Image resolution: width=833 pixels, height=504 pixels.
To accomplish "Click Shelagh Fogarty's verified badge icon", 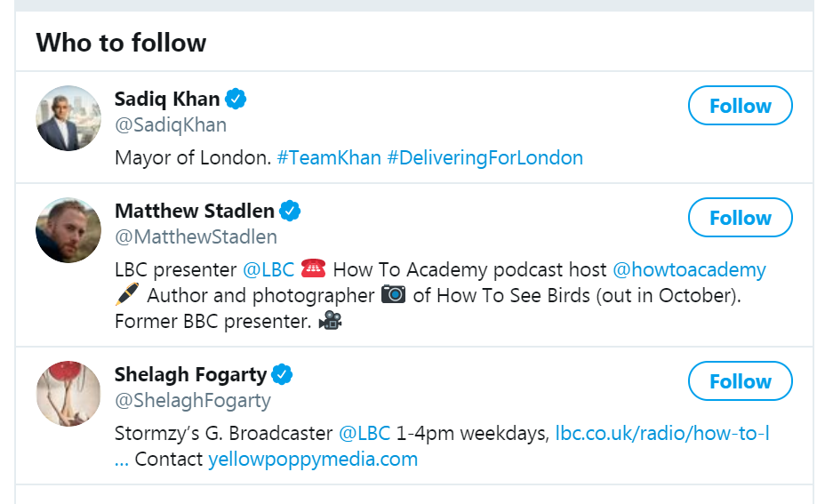I will tap(282, 374).
